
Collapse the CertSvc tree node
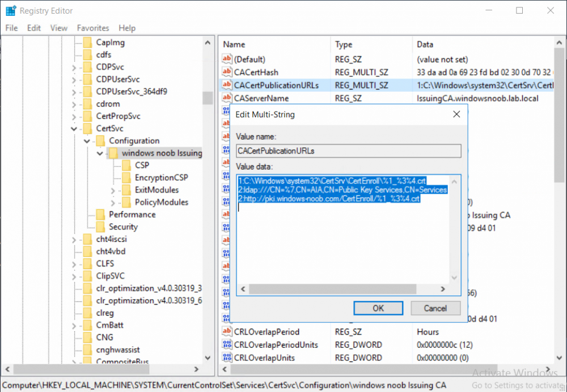(74, 129)
